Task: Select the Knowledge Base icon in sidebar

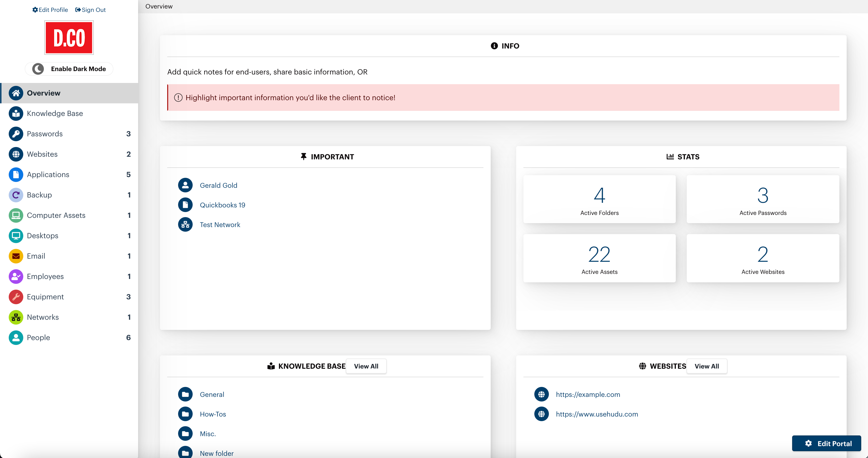Action: 16,113
